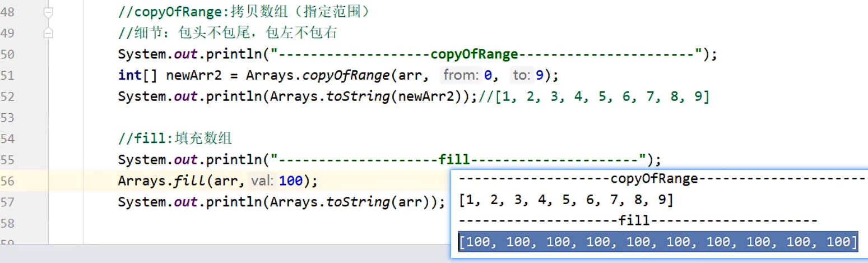Click the trailing comment //[1, 2, 3, 4, 5, 6, 7, 8, 9]

(x=594, y=96)
